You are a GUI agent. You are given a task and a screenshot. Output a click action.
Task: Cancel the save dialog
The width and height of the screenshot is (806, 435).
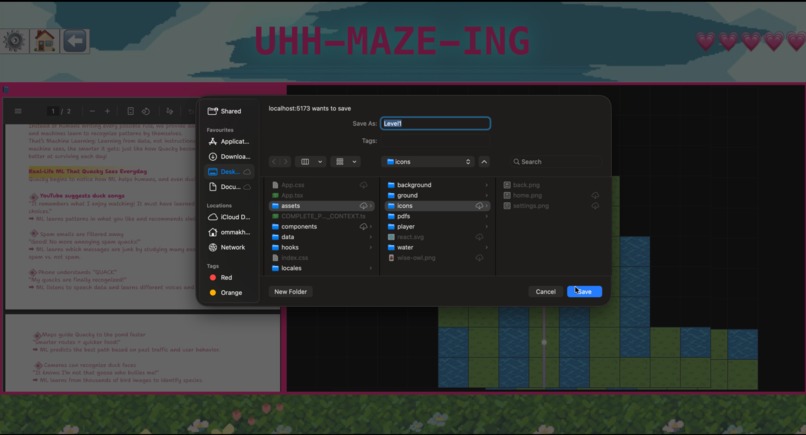(x=545, y=292)
